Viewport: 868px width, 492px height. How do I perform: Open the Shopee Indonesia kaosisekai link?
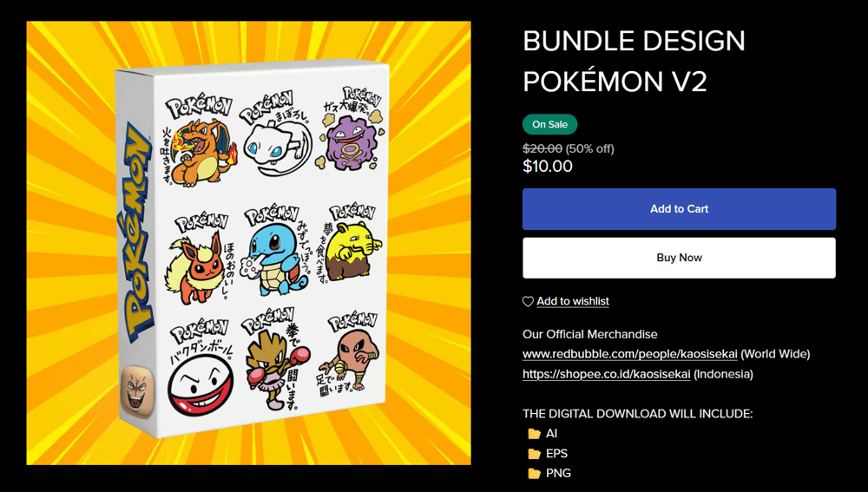[606, 374]
